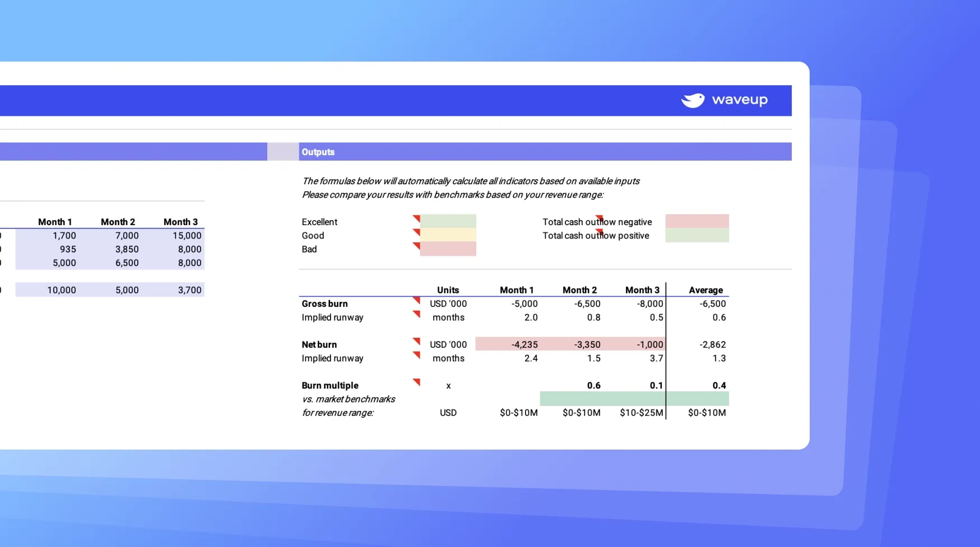Click red comment marker beside Good
Viewport: 980px width, 547px height.
coord(416,231)
